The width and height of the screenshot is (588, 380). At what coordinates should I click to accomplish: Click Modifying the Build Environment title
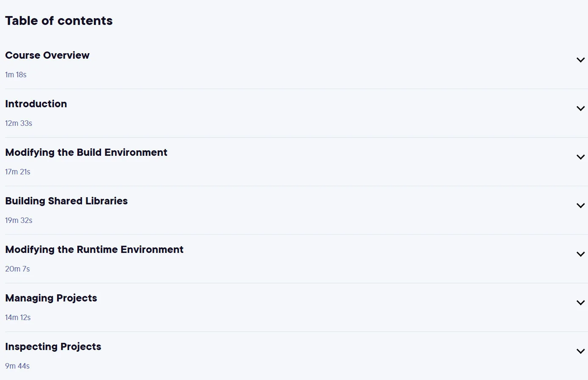[x=86, y=152]
